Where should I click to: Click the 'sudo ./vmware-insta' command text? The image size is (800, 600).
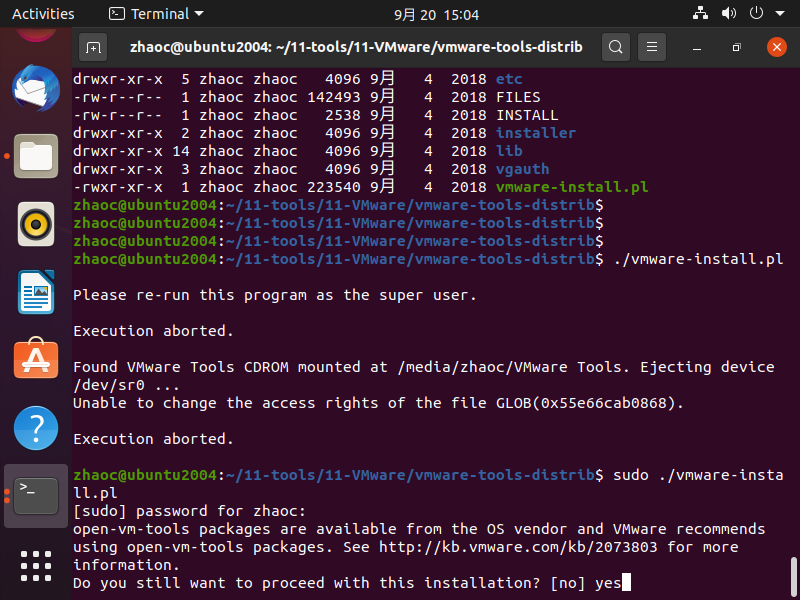(x=698, y=475)
